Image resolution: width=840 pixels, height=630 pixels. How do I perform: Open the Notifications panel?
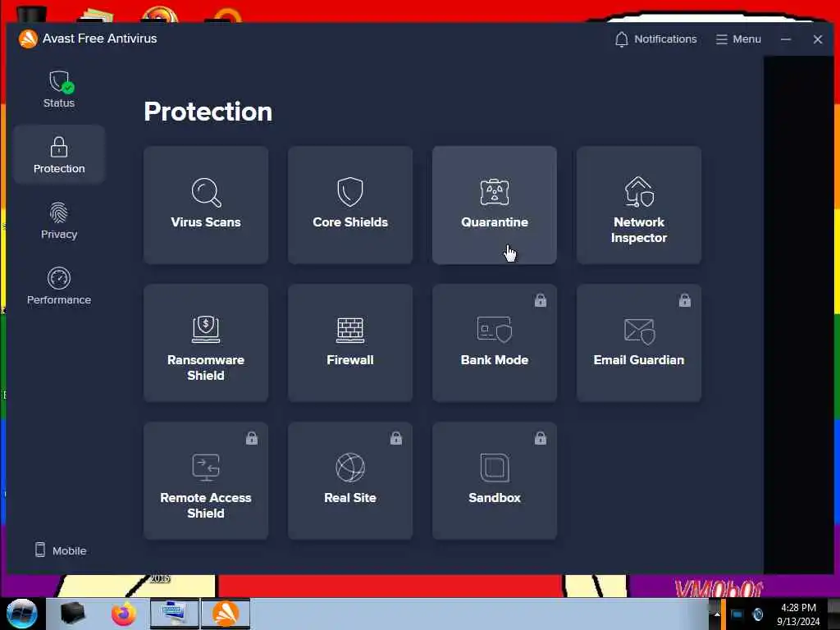(x=655, y=39)
